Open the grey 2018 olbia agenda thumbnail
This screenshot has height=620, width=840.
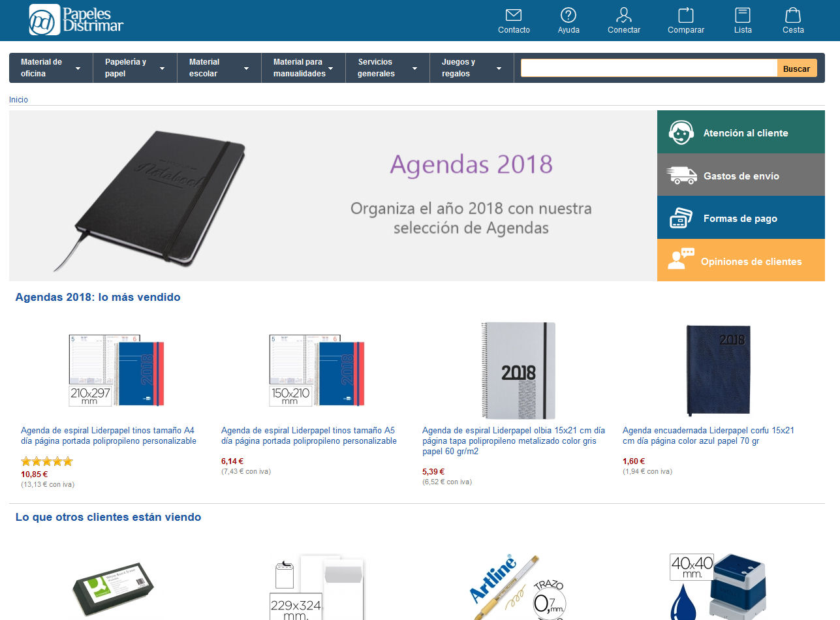(518, 371)
